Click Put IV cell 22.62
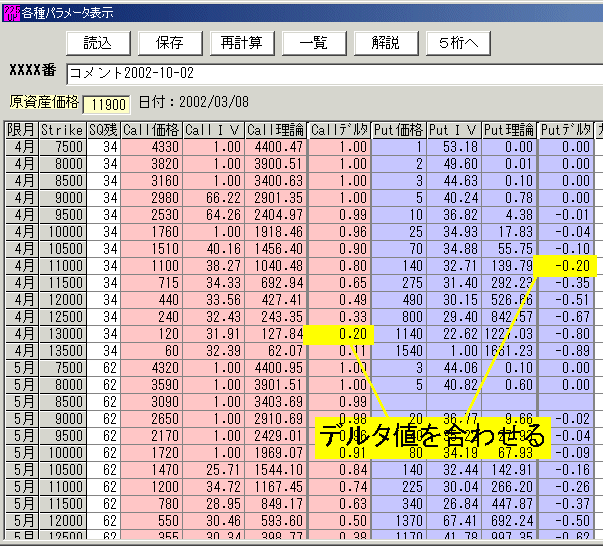This screenshot has width=603, height=546. 454,334
